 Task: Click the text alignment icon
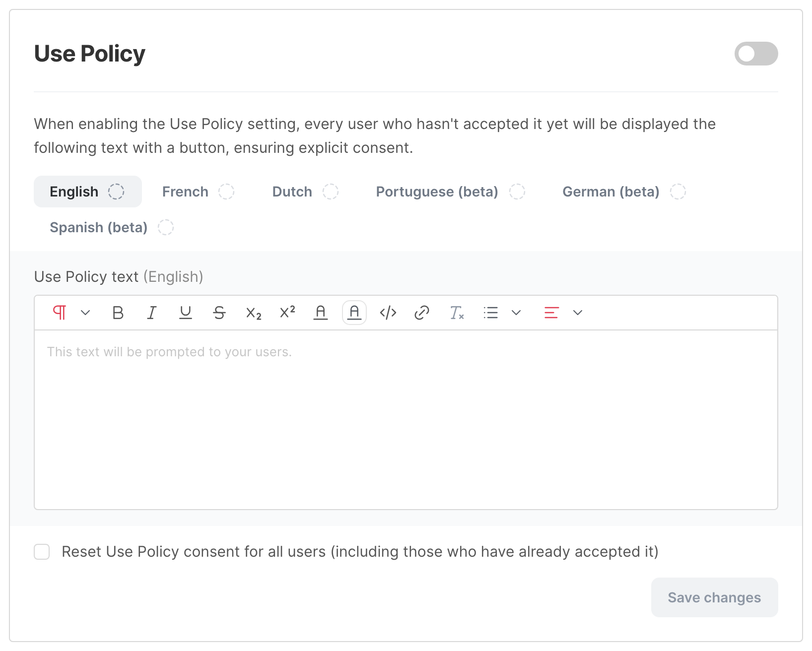click(x=551, y=313)
